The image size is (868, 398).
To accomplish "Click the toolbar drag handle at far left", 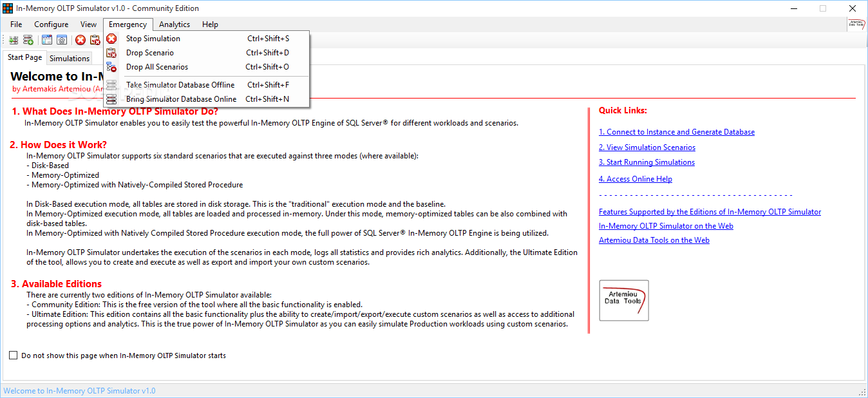I will click(x=3, y=40).
